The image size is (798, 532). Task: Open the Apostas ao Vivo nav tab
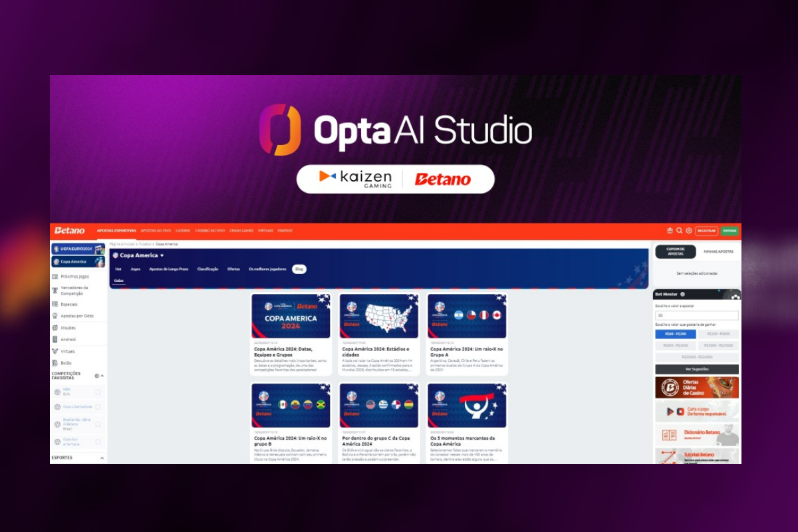tap(156, 231)
